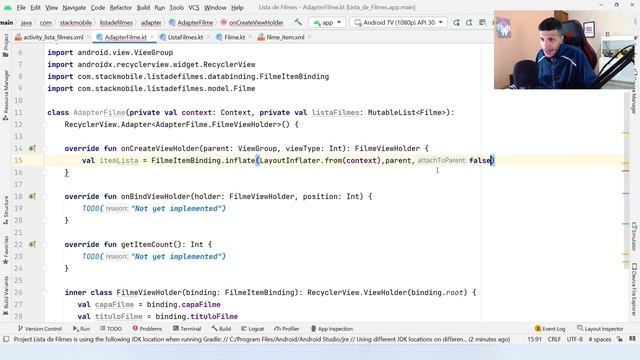
Task: Open the Terminal tool window
Action: [187, 329]
